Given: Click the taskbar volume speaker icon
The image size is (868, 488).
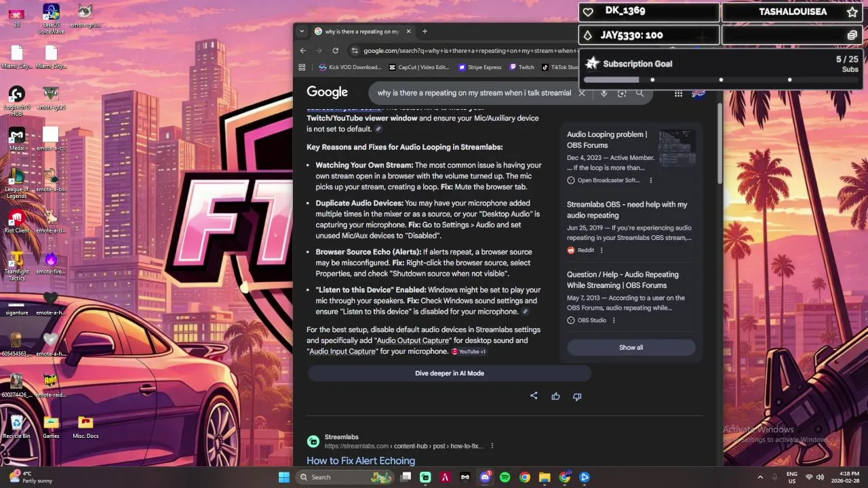Looking at the screenshot, I should click(x=820, y=477).
